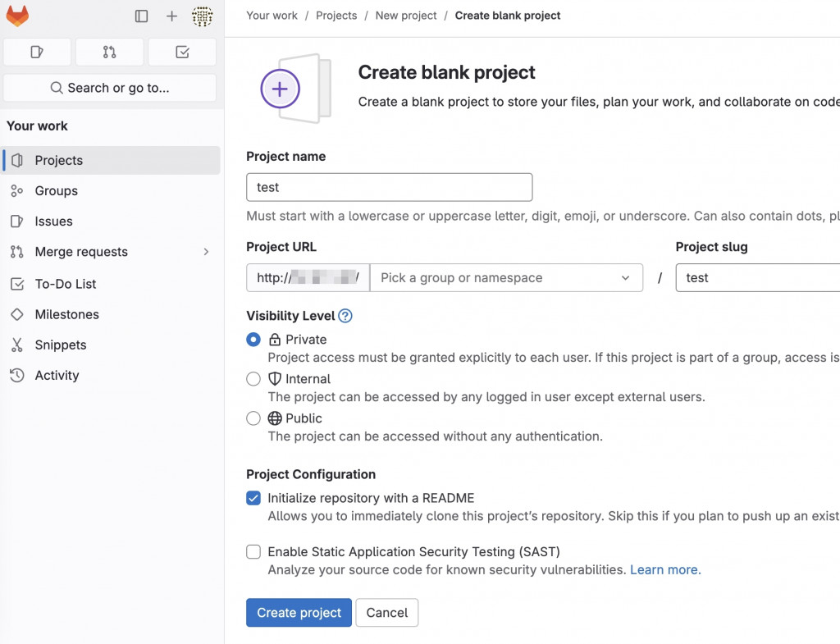Screen dimensions: 840x644
Task: Select the Public visibility option
Action: [253, 418]
